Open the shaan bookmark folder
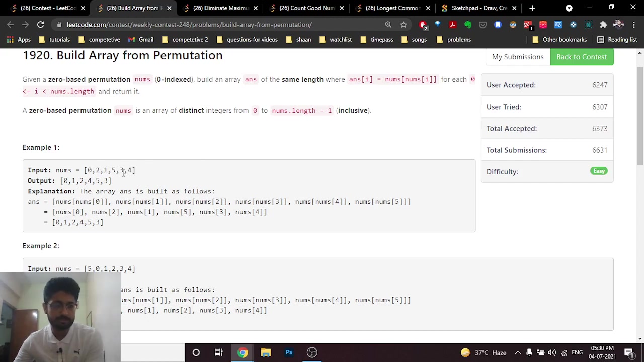 click(298, 39)
